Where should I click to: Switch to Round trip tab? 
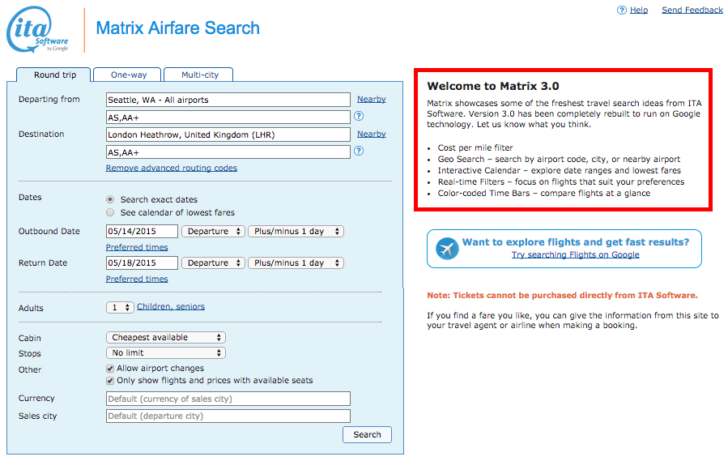pyautogui.click(x=54, y=75)
